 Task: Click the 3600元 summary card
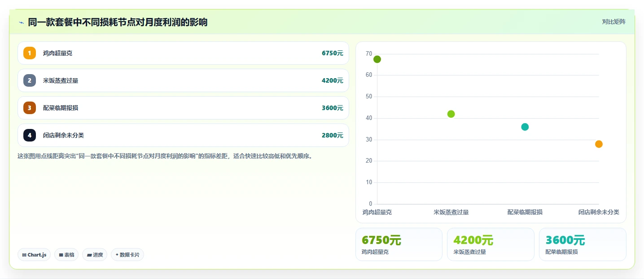tap(583, 244)
